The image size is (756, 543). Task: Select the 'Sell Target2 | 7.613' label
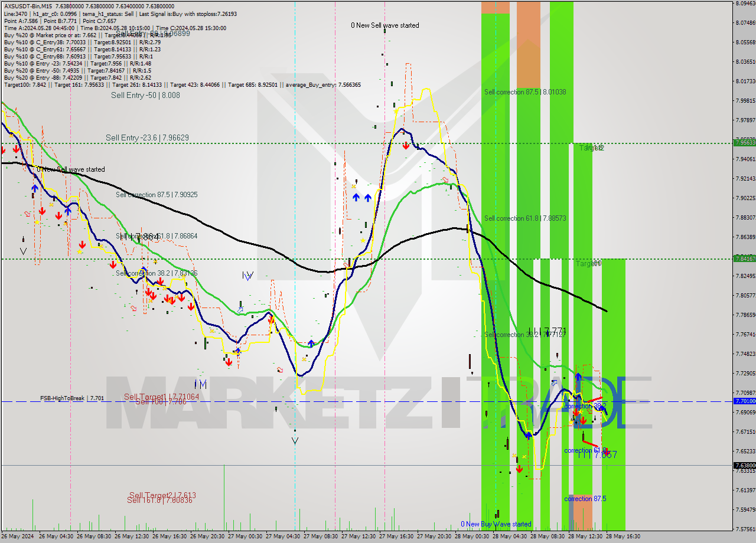tap(162, 495)
